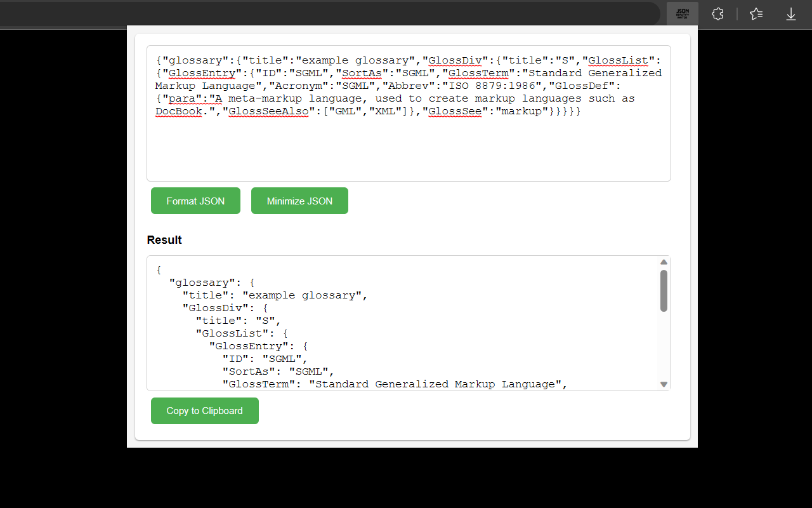Image resolution: width=812 pixels, height=508 pixels.
Task: Click the underlined "GlossList" key in the input
Action: pyautogui.click(x=618, y=61)
